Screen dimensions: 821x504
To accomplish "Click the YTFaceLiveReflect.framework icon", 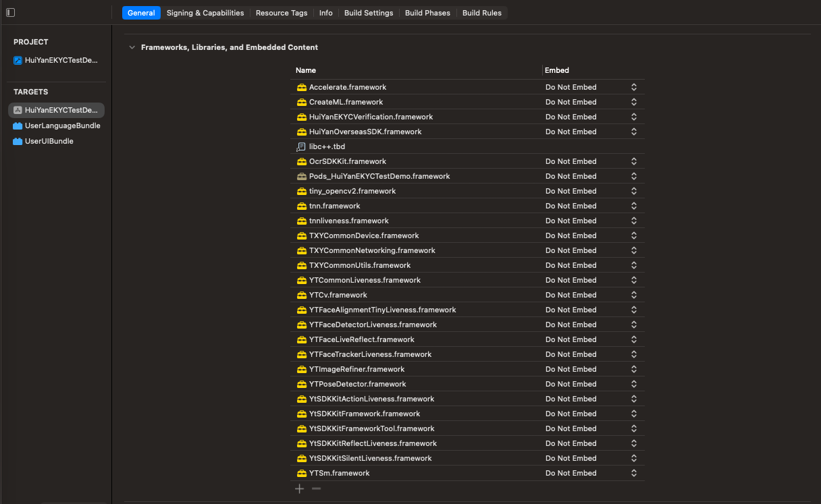I will (302, 339).
